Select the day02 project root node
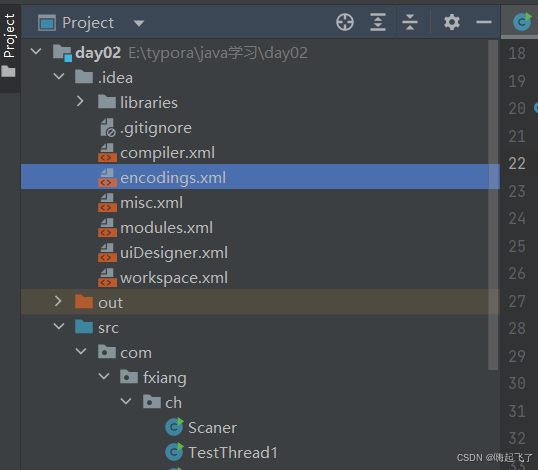Screen dimensions: 538x470 click(260, 52)
